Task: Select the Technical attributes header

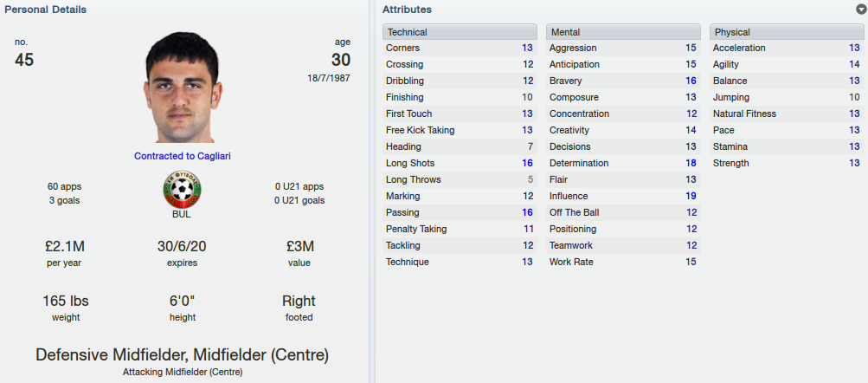Action: (460, 31)
